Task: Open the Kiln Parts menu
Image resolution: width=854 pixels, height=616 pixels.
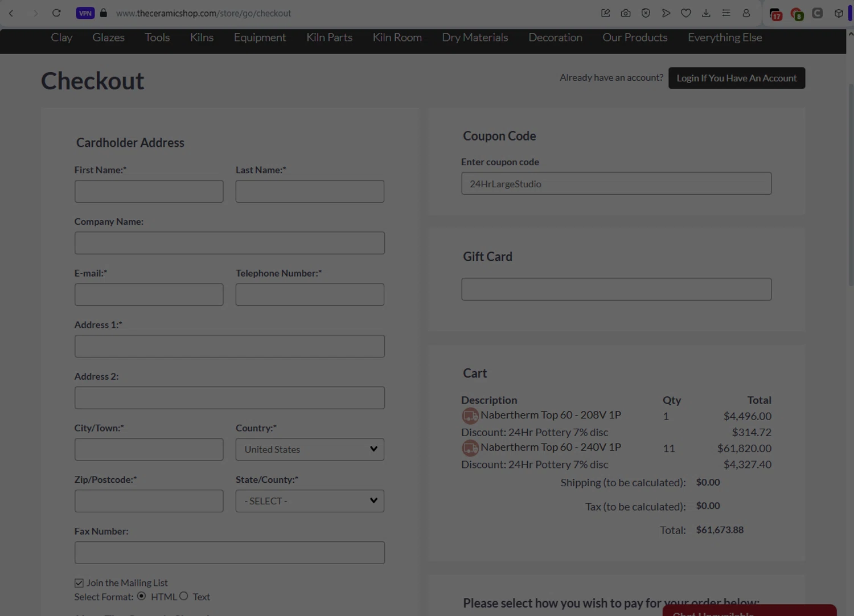Action: [x=329, y=38]
